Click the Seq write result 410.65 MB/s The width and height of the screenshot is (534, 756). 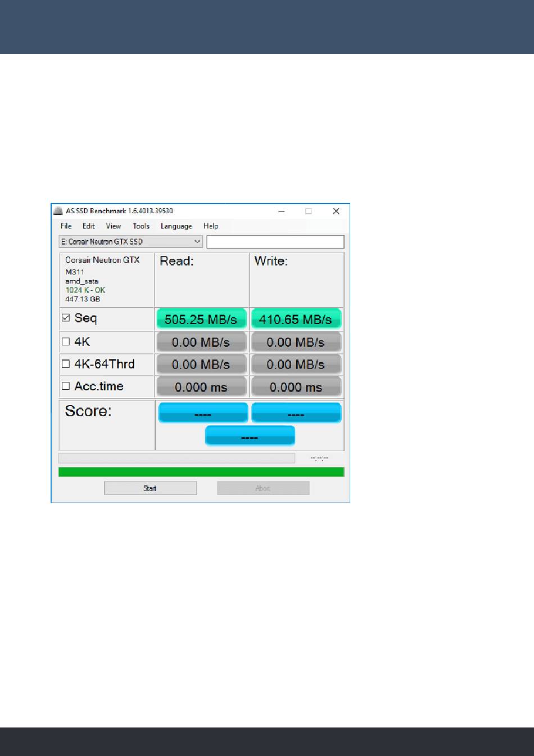pos(296,319)
